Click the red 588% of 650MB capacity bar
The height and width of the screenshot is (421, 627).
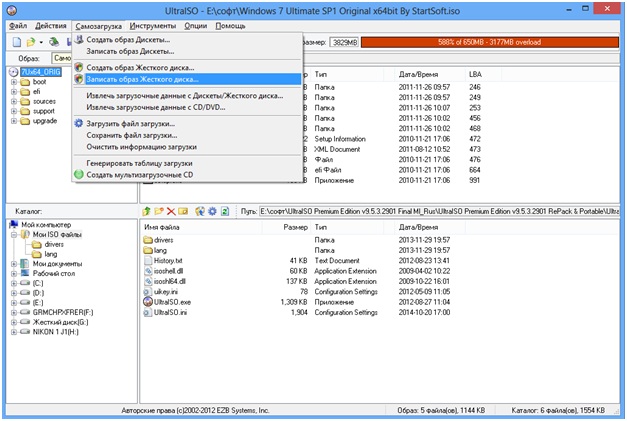pyautogui.click(x=490, y=42)
